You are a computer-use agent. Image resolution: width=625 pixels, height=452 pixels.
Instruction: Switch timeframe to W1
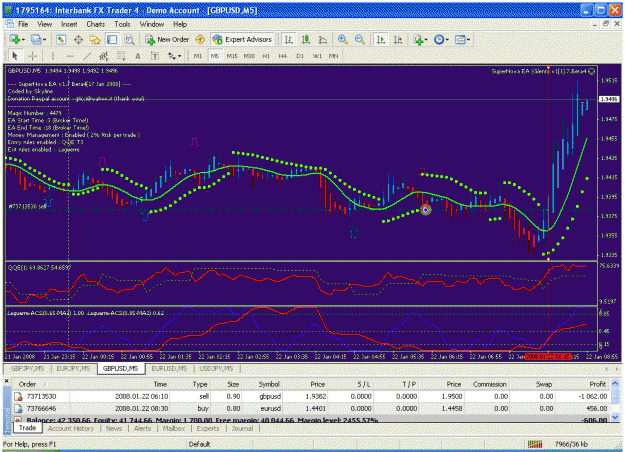(x=317, y=56)
